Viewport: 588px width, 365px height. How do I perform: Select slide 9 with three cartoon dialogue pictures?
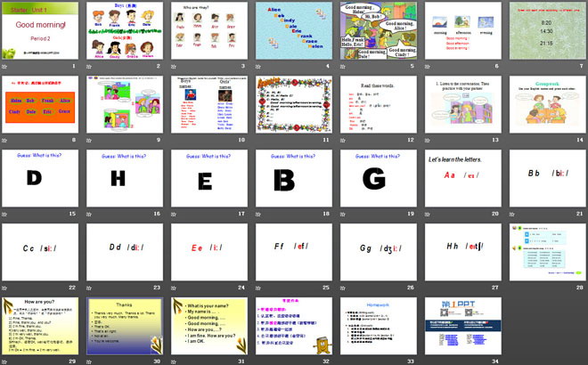pyautogui.click(x=125, y=104)
